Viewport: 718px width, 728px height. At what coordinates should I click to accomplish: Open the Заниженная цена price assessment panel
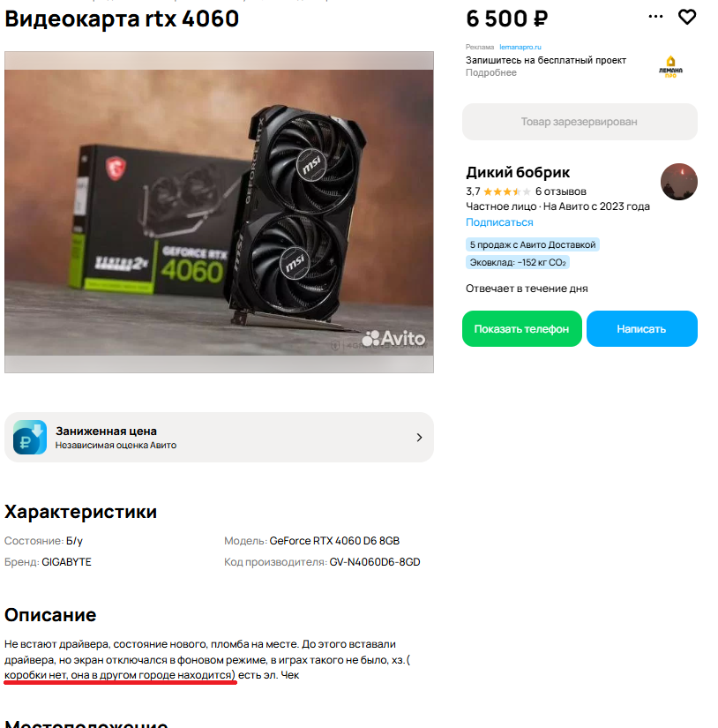coord(219,437)
